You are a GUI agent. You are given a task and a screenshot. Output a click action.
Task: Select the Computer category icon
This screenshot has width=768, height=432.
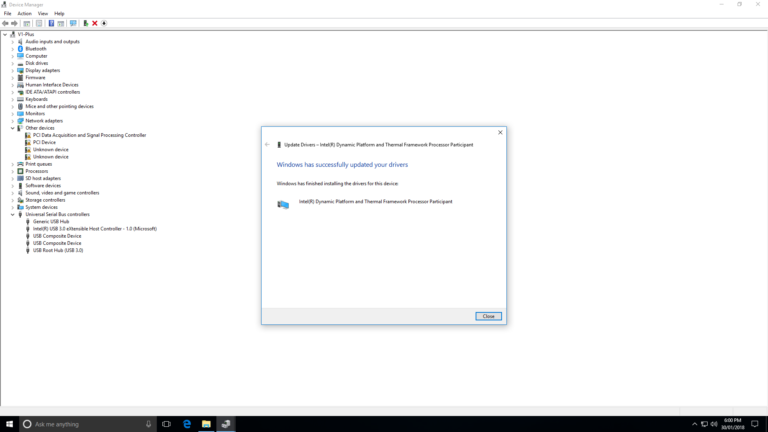(x=20, y=56)
